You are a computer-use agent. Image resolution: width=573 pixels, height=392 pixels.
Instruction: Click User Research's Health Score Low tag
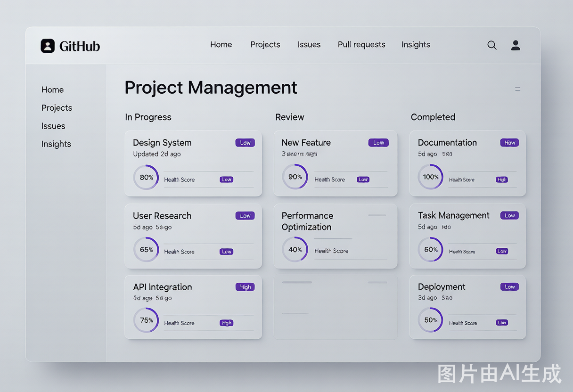pyautogui.click(x=227, y=252)
